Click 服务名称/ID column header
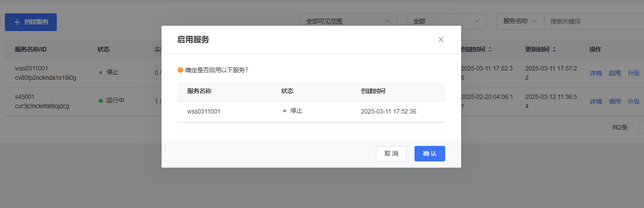The height and width of the screenshot is (208, 644). click(31, 49)
